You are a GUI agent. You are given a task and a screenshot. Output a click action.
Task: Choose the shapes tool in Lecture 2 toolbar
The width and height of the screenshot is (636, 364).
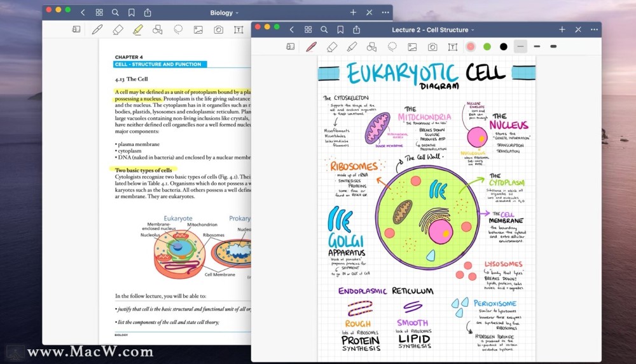371,47
